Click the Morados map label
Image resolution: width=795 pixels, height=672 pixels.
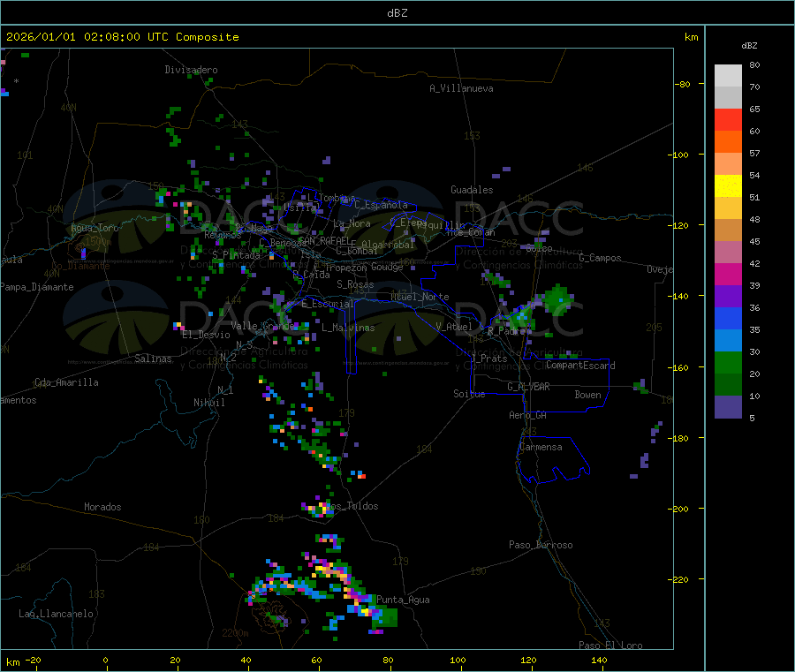click(x=103, y=507)
